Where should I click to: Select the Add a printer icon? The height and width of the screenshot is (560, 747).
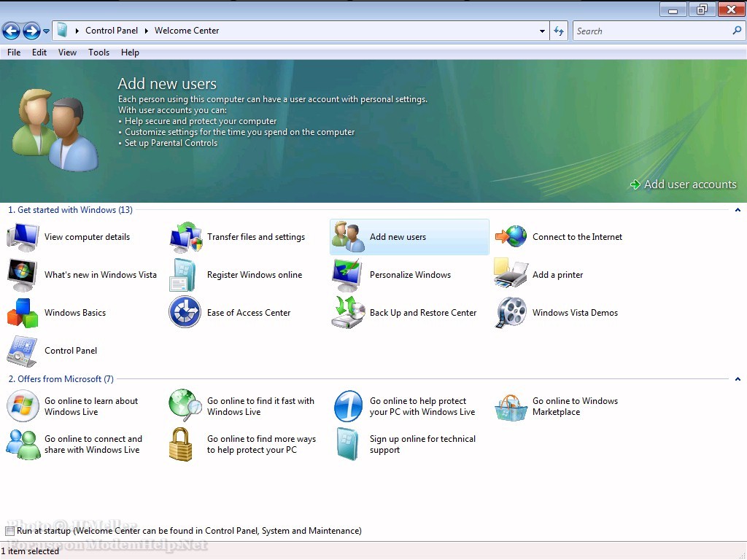tap(511, 273)
